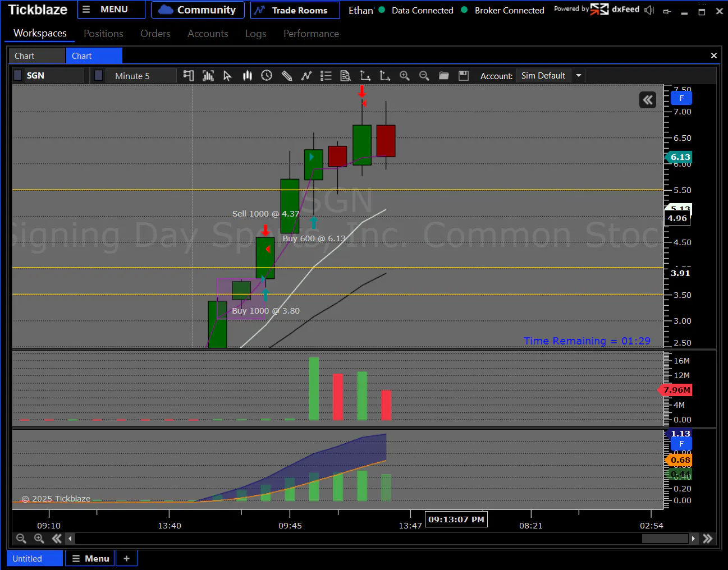Jump to latest bar with double right arrows

coord(708,539)
